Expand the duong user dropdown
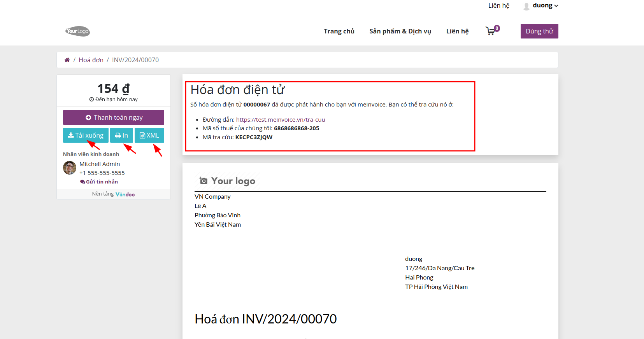The width and height of the screenshot is (644, 339). tap(545, 5)
